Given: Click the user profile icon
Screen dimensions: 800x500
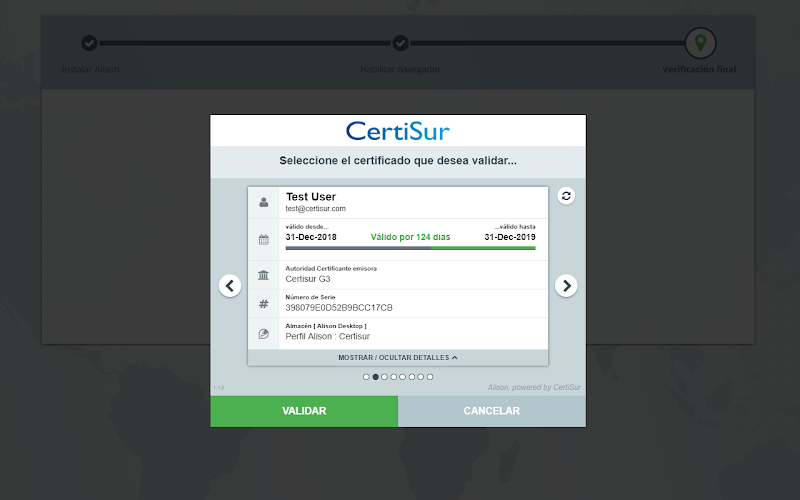Looking at the screenshot, I should click(263, 203).
